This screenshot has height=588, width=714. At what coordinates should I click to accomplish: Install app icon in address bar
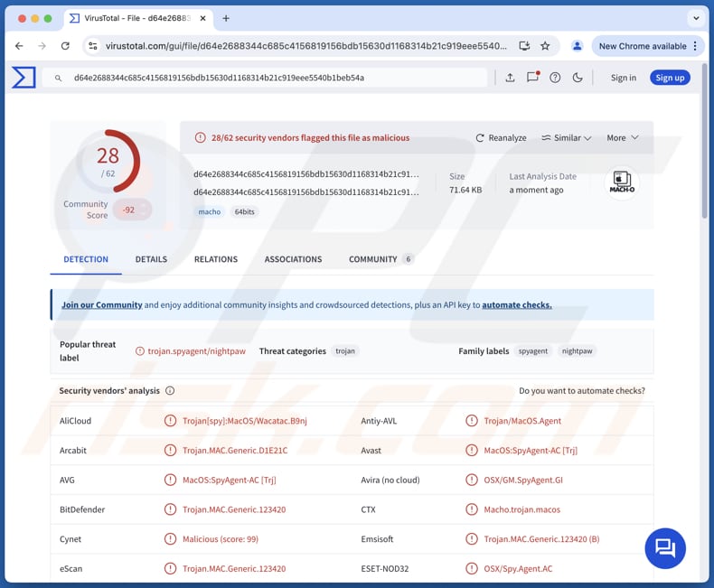pyautogui.click(x=524, y=46)
